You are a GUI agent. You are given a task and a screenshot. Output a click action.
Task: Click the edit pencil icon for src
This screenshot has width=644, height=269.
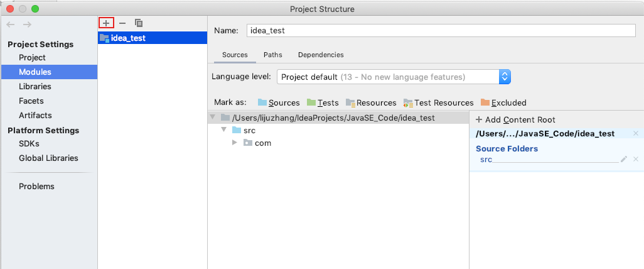(x=624, y=159)
